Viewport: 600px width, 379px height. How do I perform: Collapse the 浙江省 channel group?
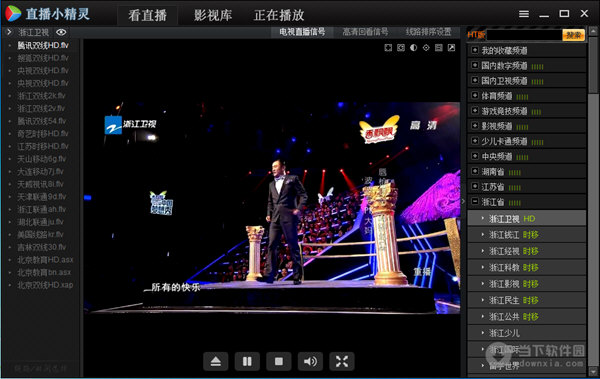pyautogui.click(x=475, y=201)
